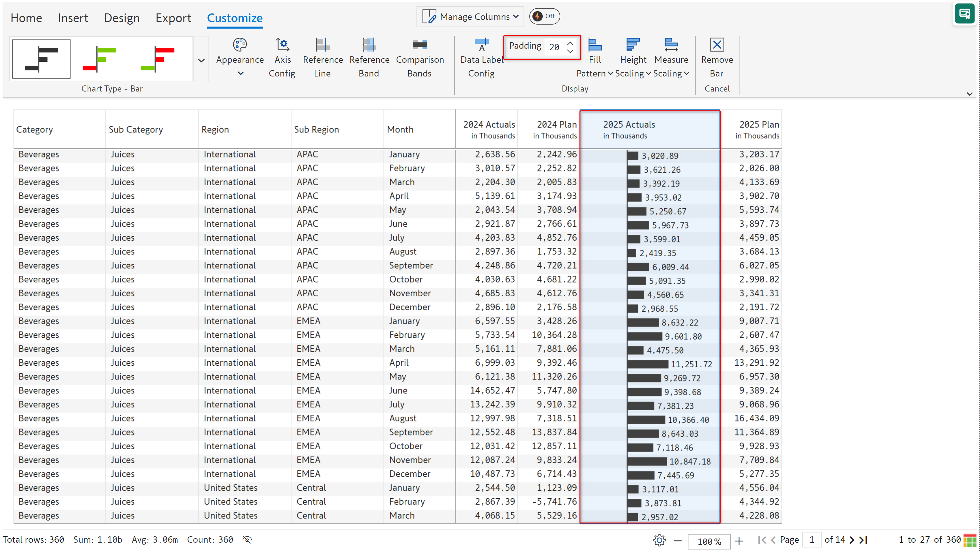Toggle the Off lightning switch

(544, 16)
